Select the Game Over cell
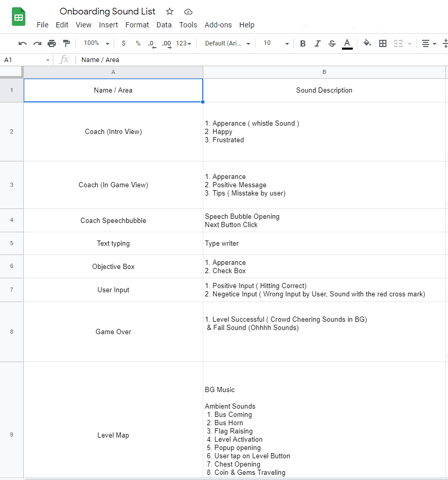 (113, 332)
